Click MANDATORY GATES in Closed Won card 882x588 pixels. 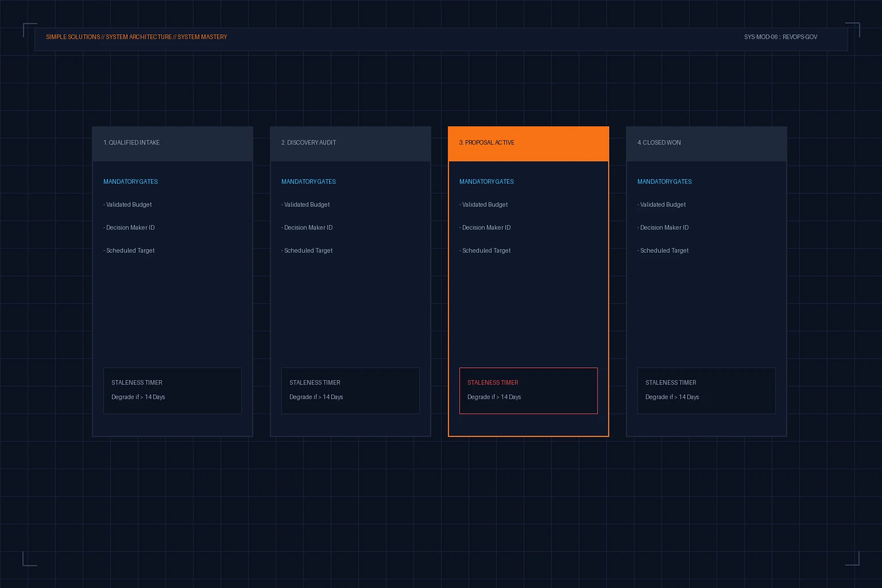click(x=665, y=181)
